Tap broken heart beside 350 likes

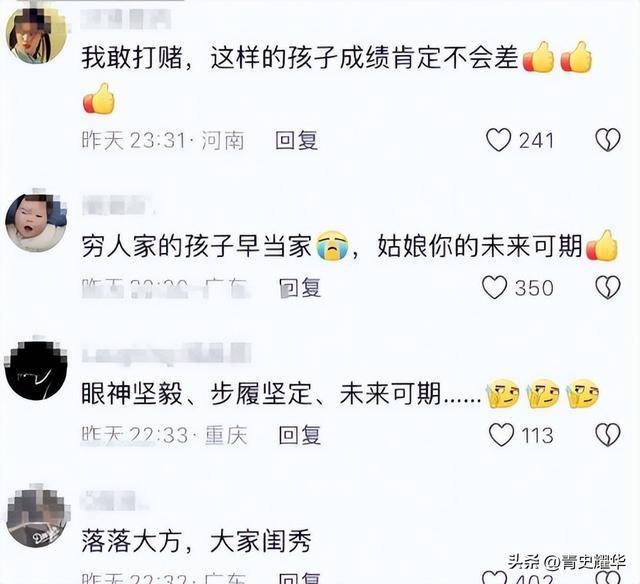pyautogui.click(x=608, y=287)
